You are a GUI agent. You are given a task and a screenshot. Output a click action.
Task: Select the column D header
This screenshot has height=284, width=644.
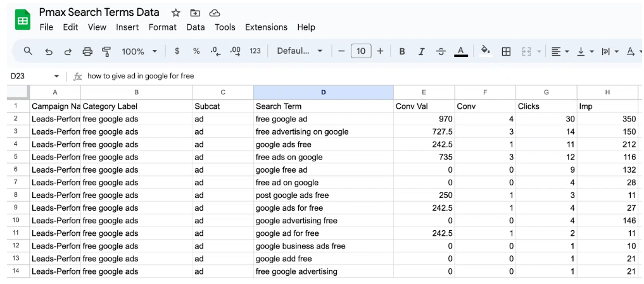tap(323, 92)
